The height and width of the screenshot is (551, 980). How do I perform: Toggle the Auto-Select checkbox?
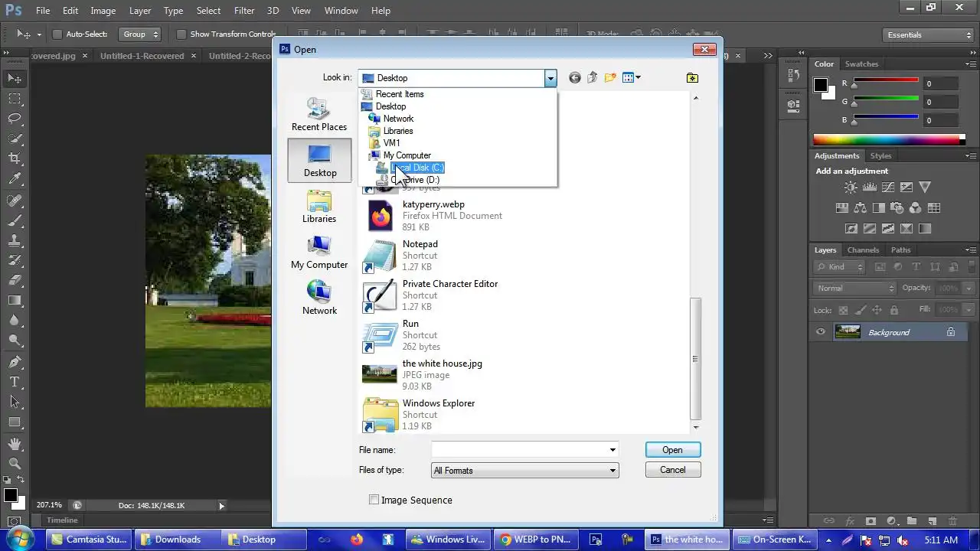(x=57, y=34)
